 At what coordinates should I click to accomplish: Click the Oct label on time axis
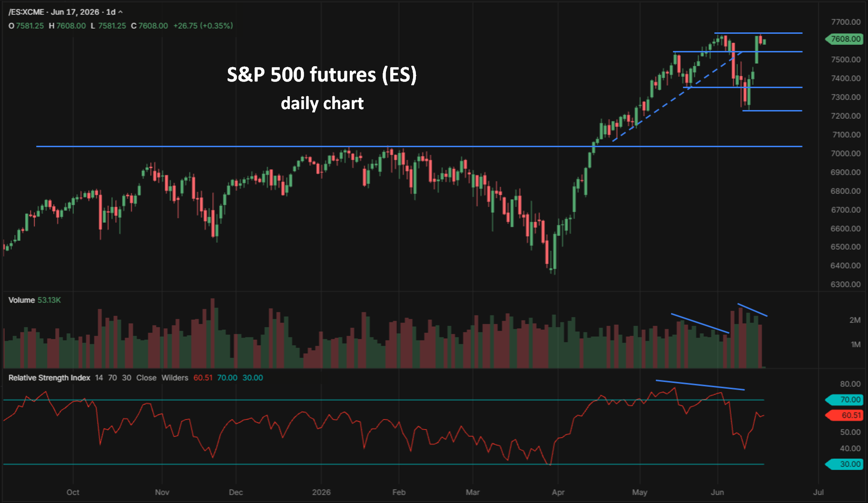pos(73,493)
